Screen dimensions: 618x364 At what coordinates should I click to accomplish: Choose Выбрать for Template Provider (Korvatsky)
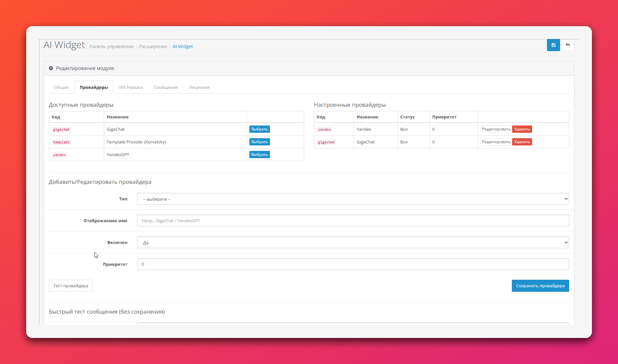click(x=260, y=142)
